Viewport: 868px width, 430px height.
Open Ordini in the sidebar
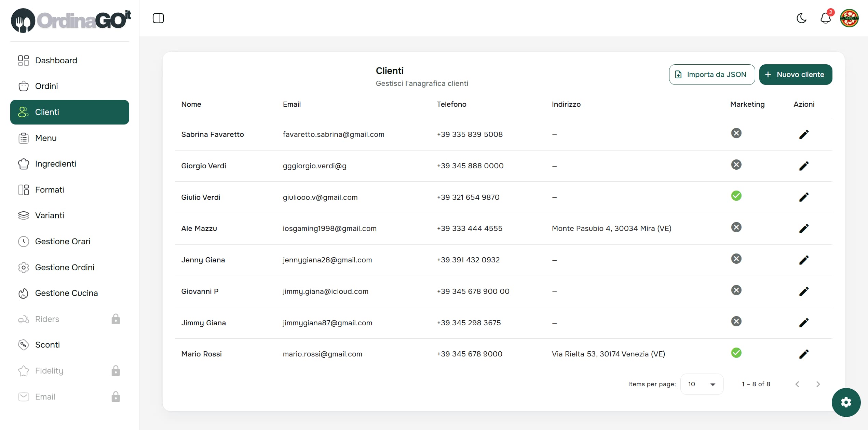(70, 86)
